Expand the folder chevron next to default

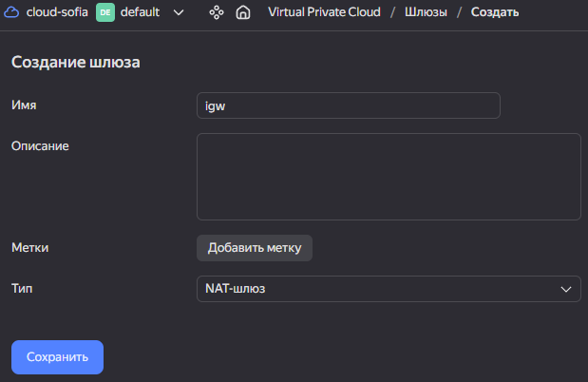coord(179,12)
